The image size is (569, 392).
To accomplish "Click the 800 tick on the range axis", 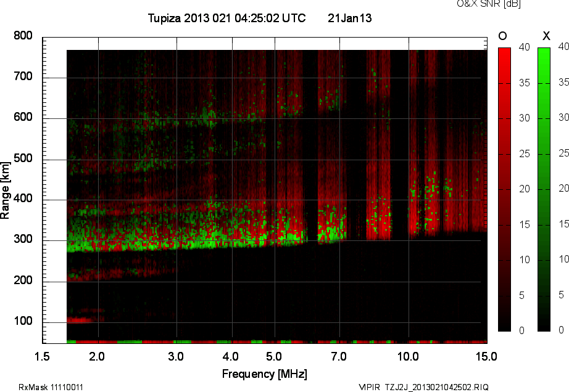I will click(x=23, y=36).
